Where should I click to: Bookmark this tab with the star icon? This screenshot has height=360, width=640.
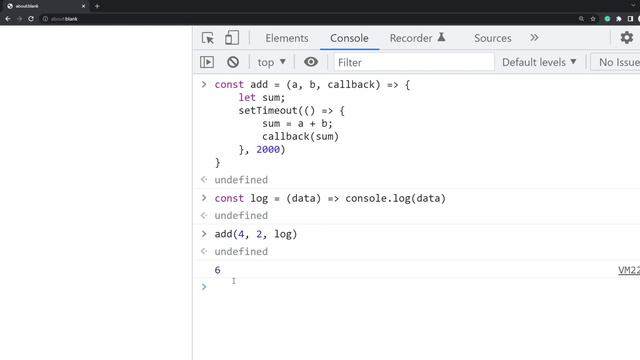click(x=593, y=19)
